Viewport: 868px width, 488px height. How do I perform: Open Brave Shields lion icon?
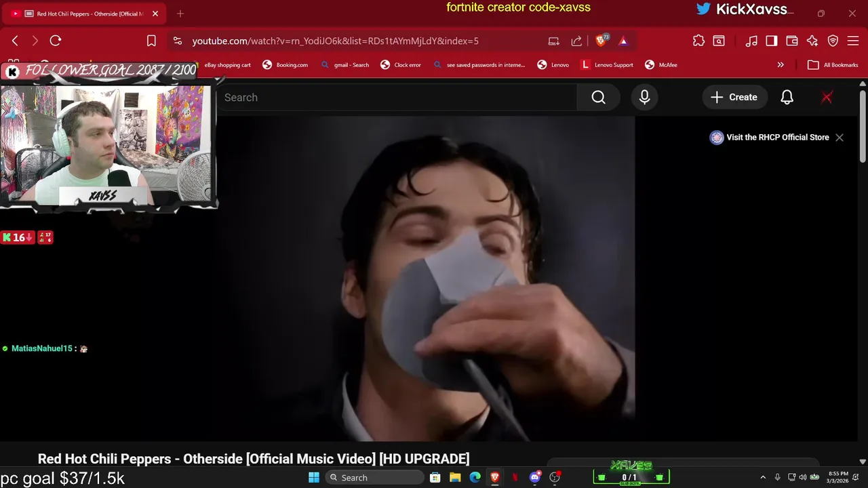click(x=601, y=41)
